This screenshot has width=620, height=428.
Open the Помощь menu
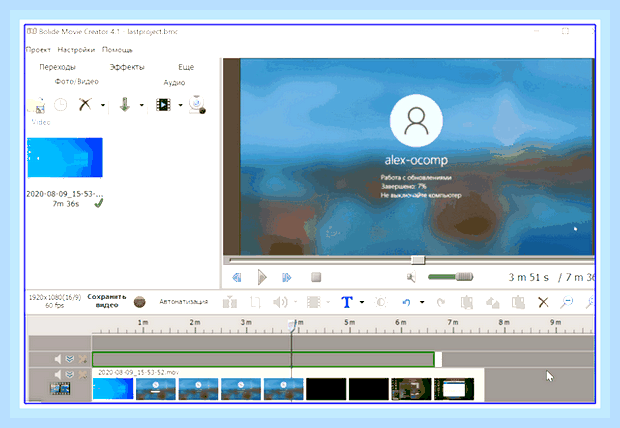point(117,50)
